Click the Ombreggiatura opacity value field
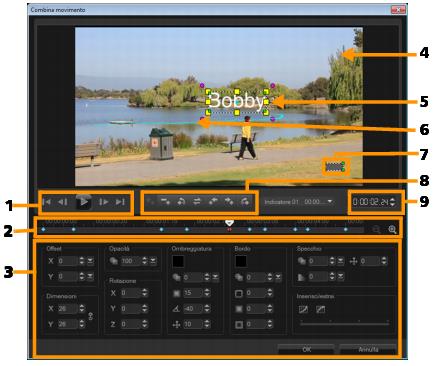The image size is (437, 366). 193,277
